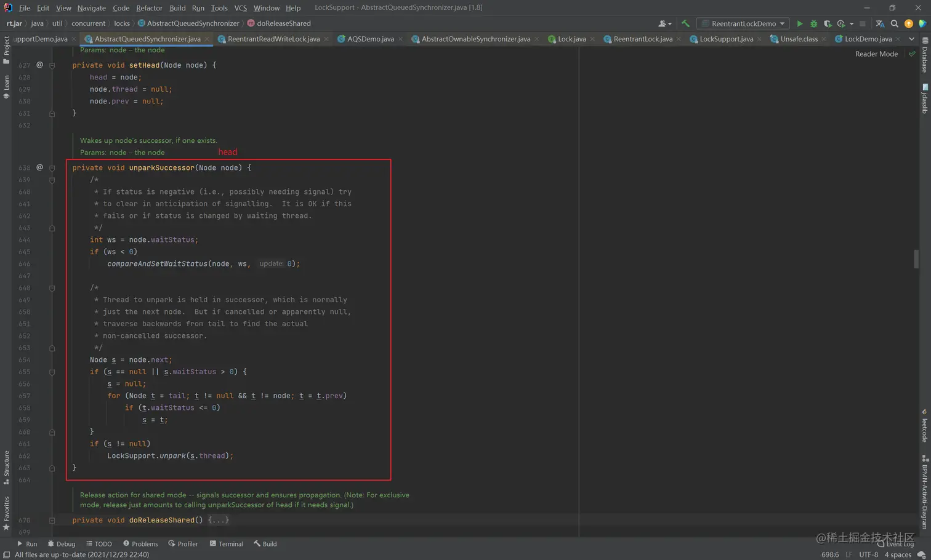Toggle Reader Mode in the editor
Screen dimensions: 931x560
click(x=876, y=54)
